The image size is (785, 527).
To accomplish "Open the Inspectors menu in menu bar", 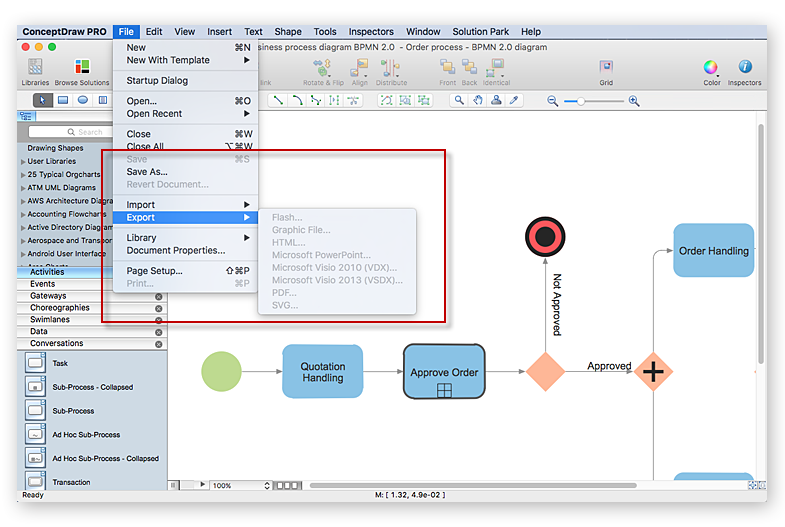I will (370, 32).
